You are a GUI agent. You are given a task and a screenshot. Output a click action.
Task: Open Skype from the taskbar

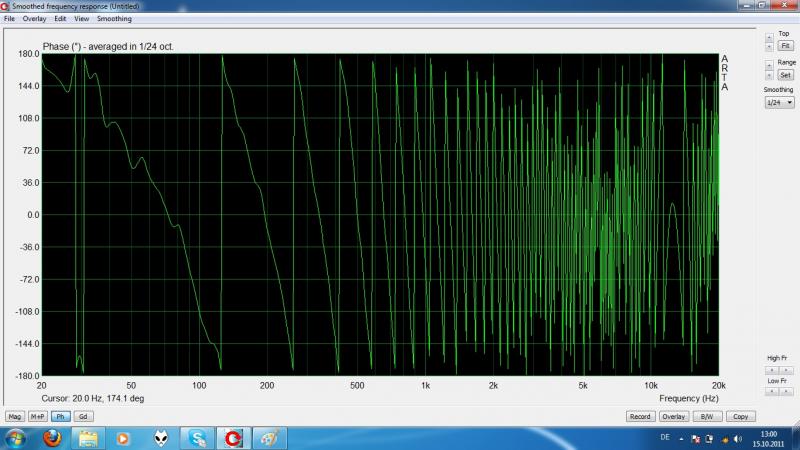click(197, 437)
